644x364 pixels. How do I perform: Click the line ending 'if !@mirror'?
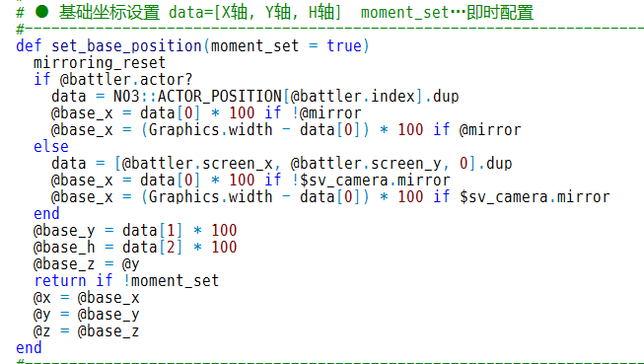tap(206, 113)
